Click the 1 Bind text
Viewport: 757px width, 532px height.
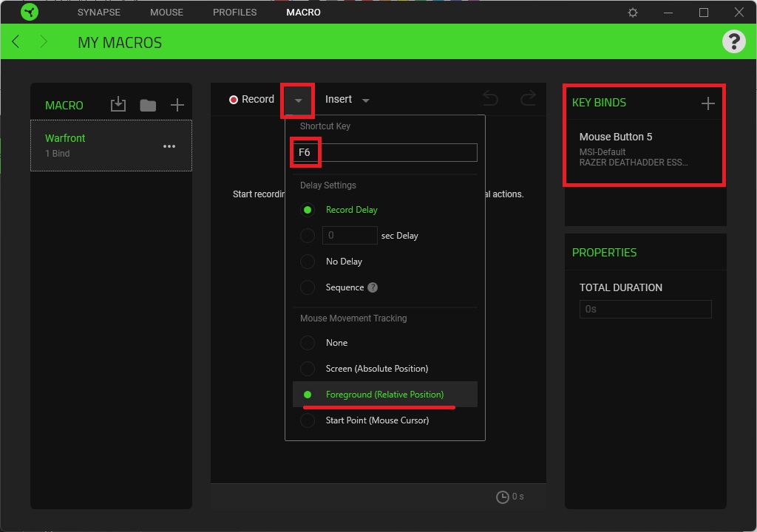58,154
